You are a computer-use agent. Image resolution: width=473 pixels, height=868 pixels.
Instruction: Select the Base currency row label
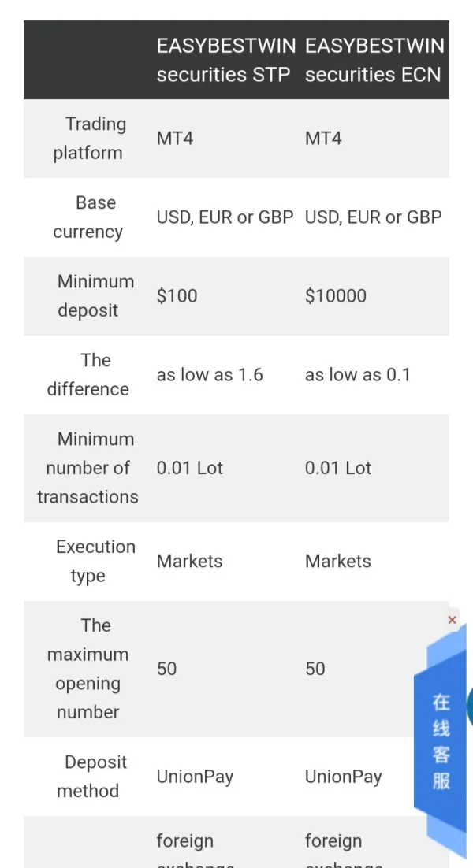pyautogui.click(x=88, y=217)
